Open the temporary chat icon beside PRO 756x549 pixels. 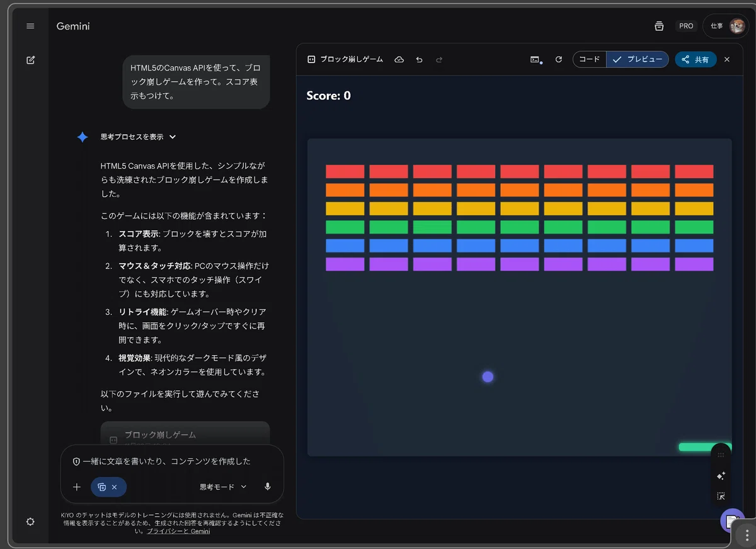coord(659,26)
